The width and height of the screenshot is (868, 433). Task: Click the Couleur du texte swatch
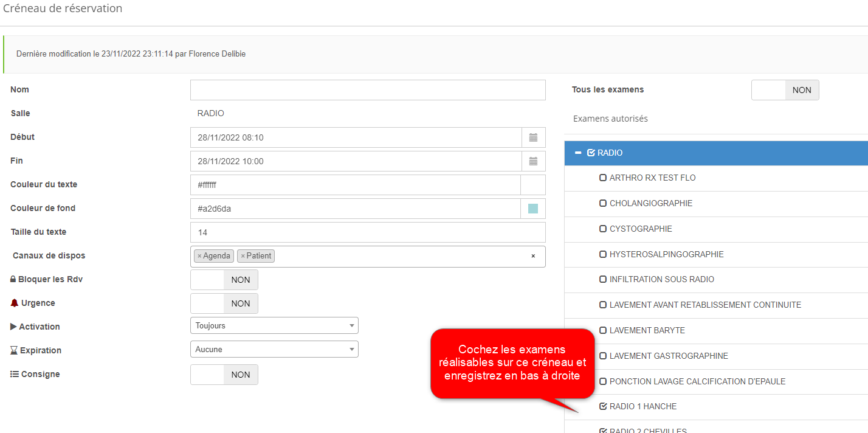click(533, 185)
